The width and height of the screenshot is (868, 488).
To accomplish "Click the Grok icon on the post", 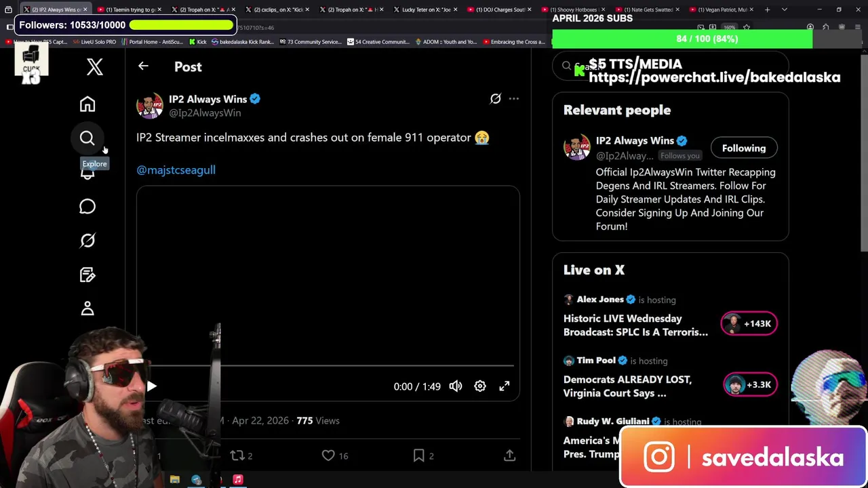I will click(496, 99).
